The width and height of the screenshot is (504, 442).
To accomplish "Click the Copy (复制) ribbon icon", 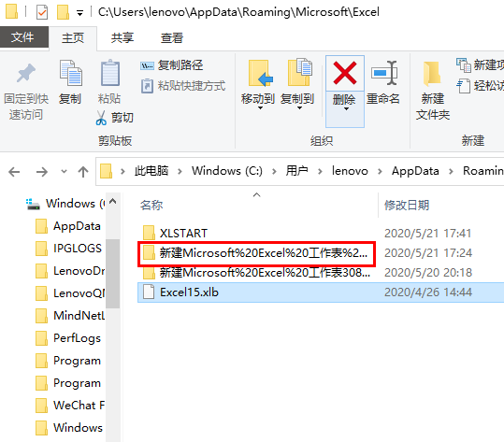I will pyautogui.click(x=71, y=73).
